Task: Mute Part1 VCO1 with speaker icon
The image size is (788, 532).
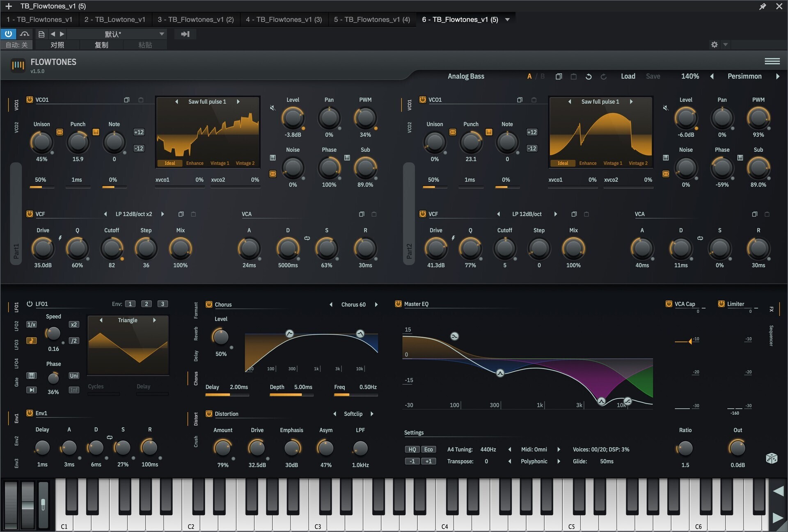Action: pyautogui.click(x=272, y=108)
